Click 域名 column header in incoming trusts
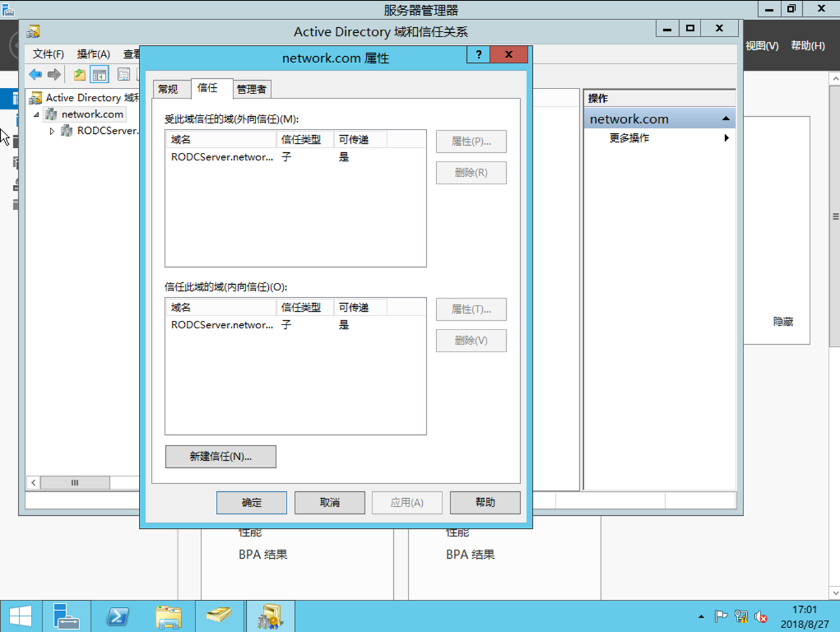The height and width of the screenshot is (632, 840). tap(221, 307)
